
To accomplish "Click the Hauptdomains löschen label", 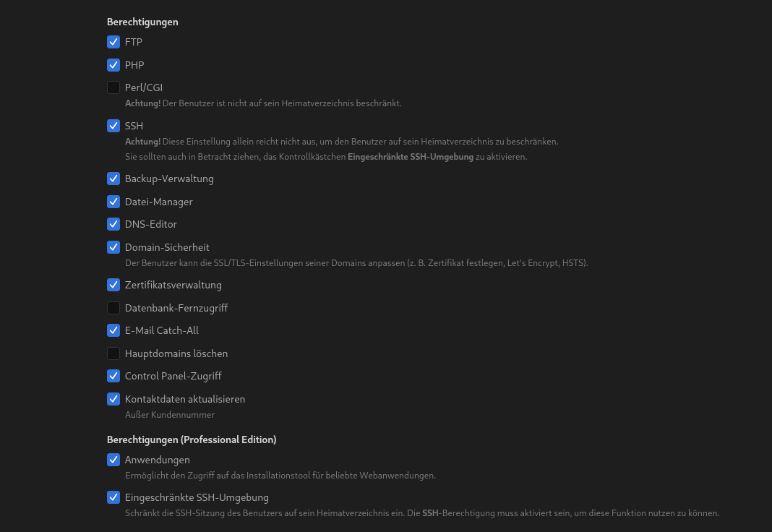I will [x=176, y=353].
